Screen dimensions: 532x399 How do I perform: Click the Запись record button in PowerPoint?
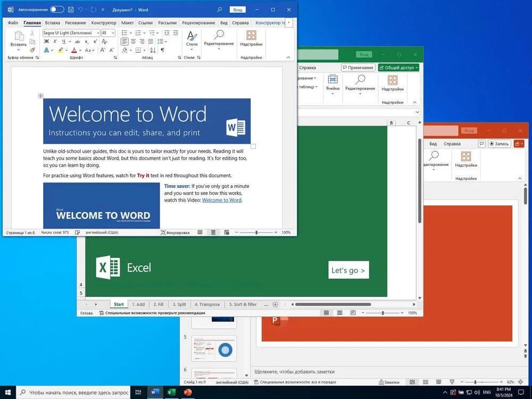click(x=500, y=144)
